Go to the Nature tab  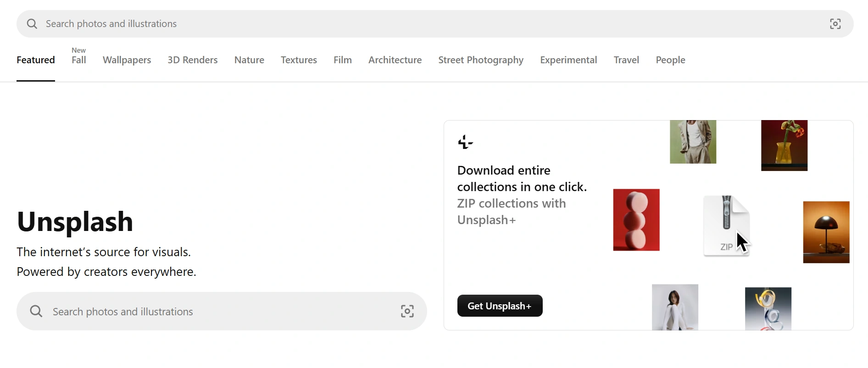coord(249,60)
